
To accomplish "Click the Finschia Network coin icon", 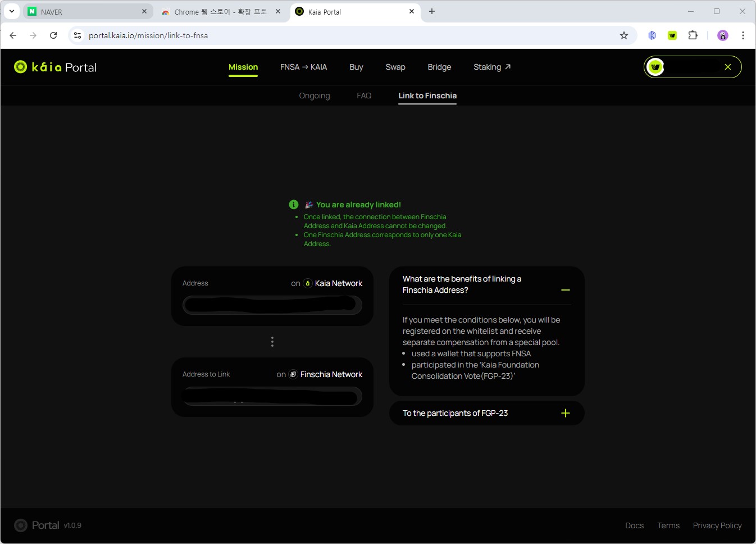I will click(293, 374).
